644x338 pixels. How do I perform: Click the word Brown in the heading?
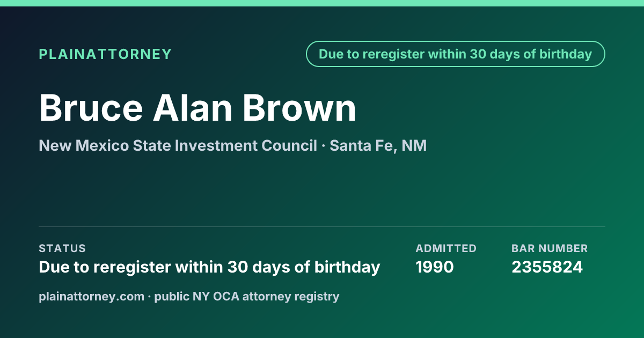pyautogui.click(x=299, y=108)
